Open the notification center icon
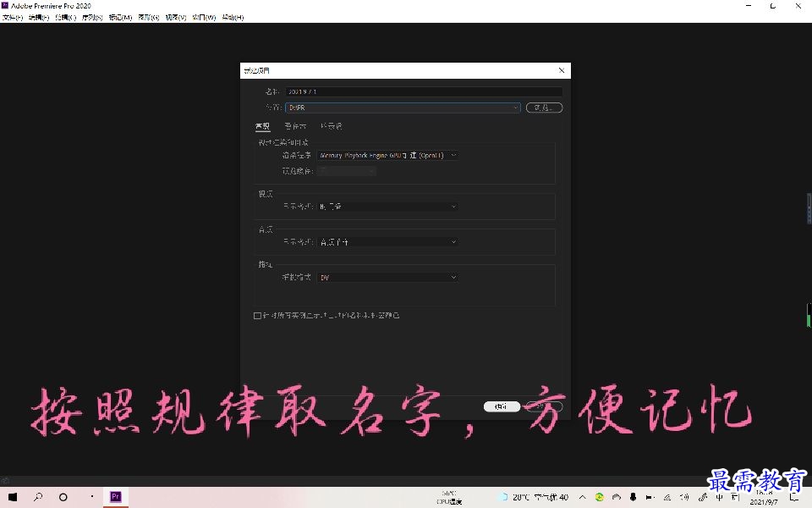The height and width of the screenshot is (508, 812). click(x=794, y=497)
